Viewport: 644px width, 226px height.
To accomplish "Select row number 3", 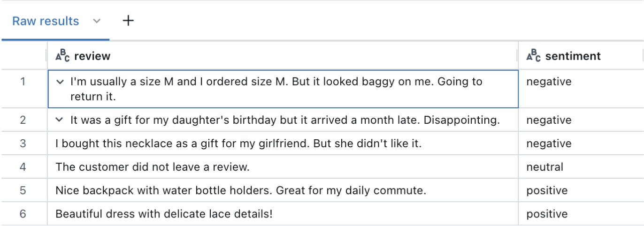I will click(x=23, y=143).
